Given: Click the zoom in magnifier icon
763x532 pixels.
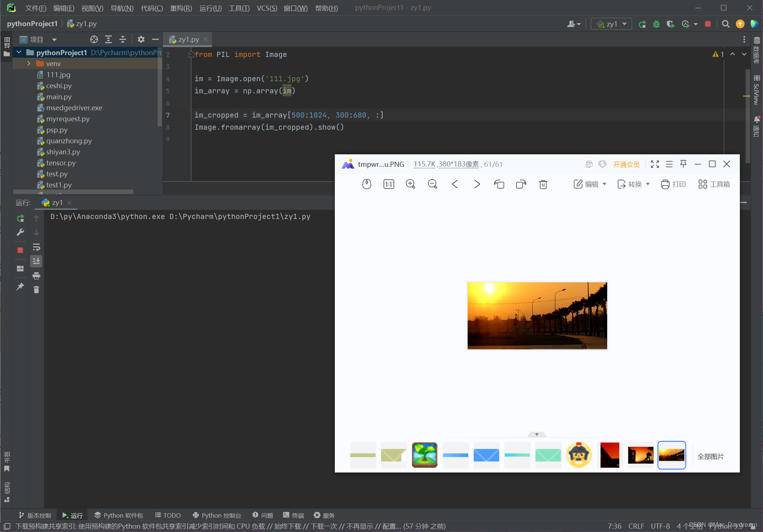Looking at the screenshot, I should [410, 184].
